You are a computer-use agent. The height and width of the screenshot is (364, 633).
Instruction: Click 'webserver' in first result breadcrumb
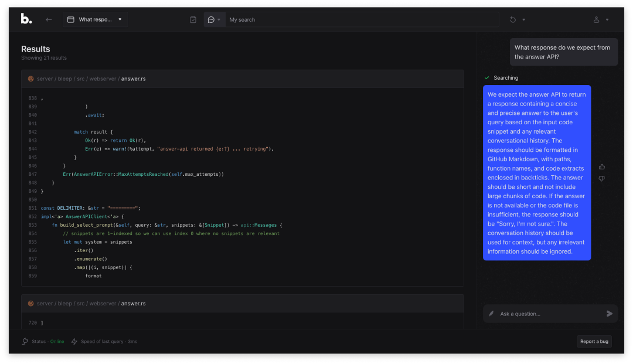pyautogui.click(x=103, y=79)
